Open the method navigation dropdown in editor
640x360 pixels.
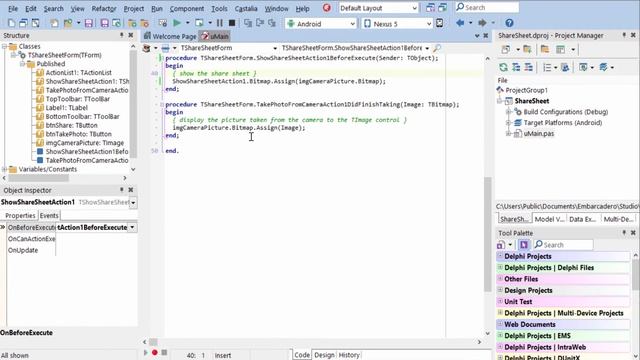click(x=427, y=48)
